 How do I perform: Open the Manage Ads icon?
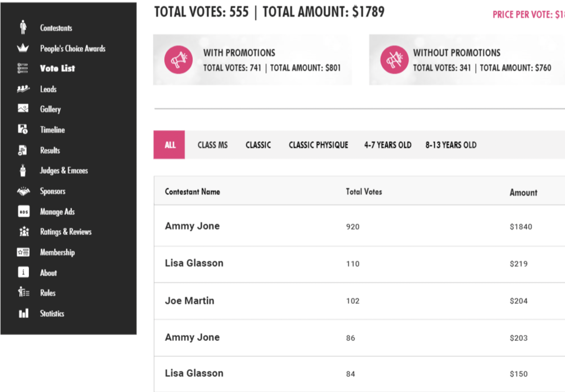[x=23, y=211]
